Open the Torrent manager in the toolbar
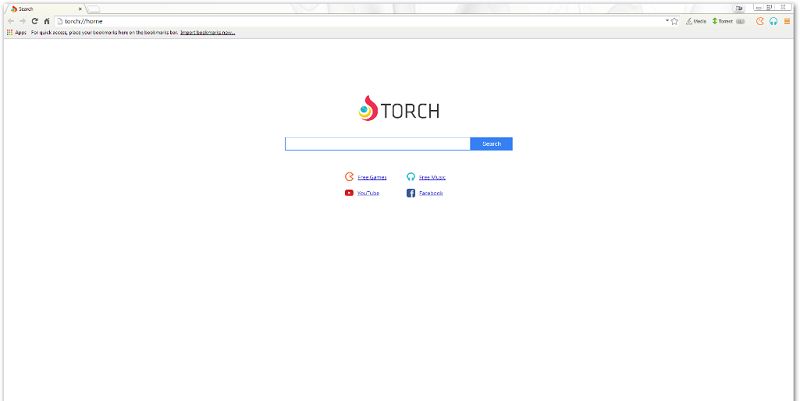The width and height of the screenshot is (800, 401). pyautogui.click(x=722, y=21)
